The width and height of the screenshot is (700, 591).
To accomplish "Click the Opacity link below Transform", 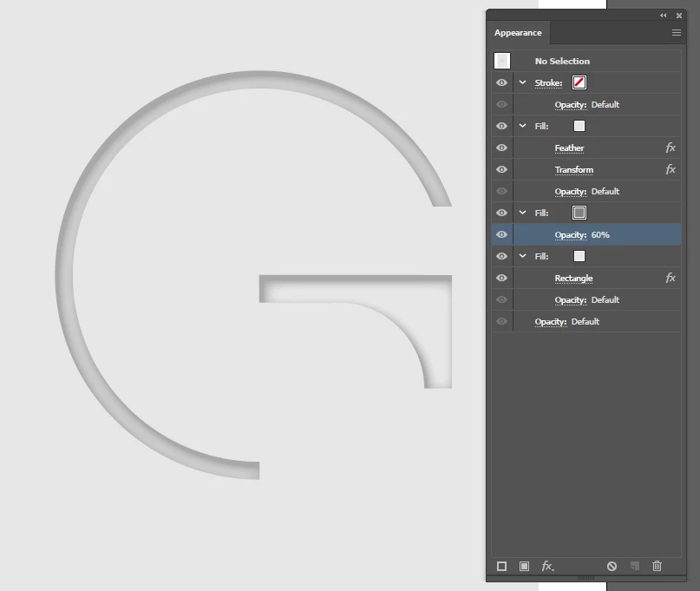I will click(x=571, y=192).
